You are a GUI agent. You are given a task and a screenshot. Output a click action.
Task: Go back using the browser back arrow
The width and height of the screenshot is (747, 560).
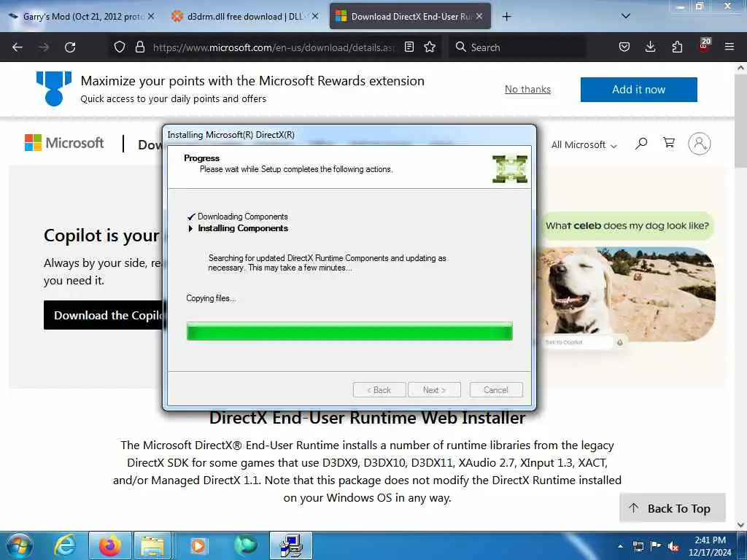(18, 47)
